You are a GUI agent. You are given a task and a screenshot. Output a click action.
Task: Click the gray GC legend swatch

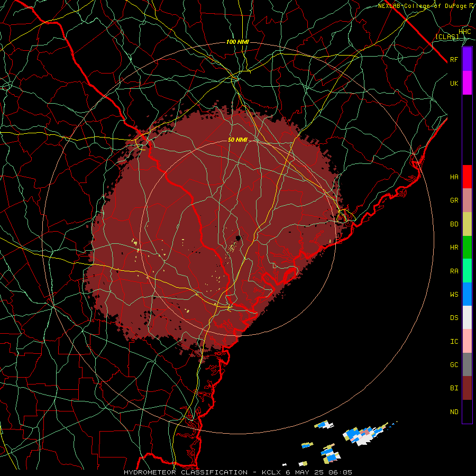pos(467,364)
